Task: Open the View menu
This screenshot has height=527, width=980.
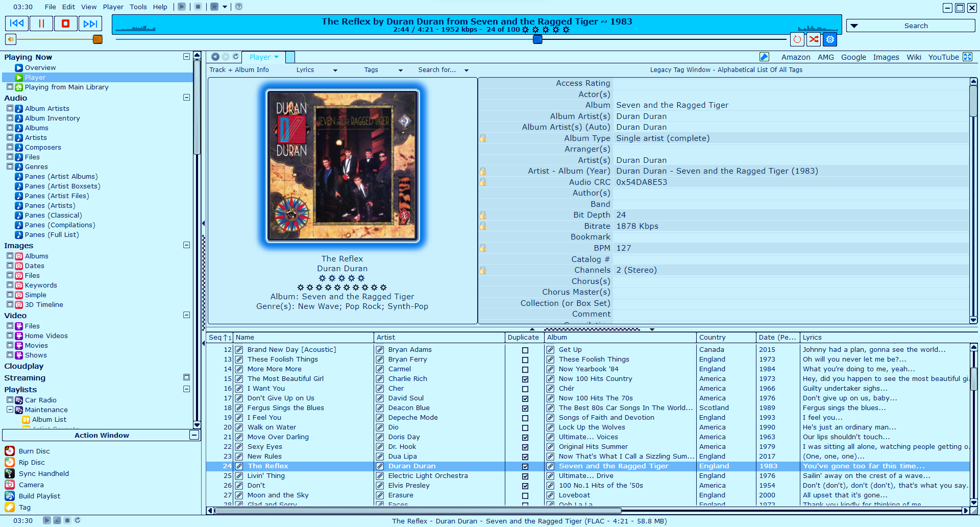Action: click(89, 7)
